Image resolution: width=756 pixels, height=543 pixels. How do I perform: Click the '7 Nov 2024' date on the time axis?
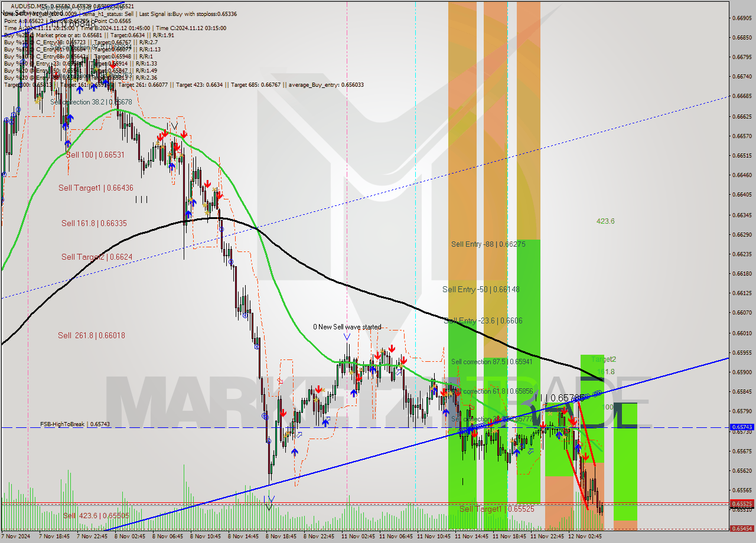point(15,537)
